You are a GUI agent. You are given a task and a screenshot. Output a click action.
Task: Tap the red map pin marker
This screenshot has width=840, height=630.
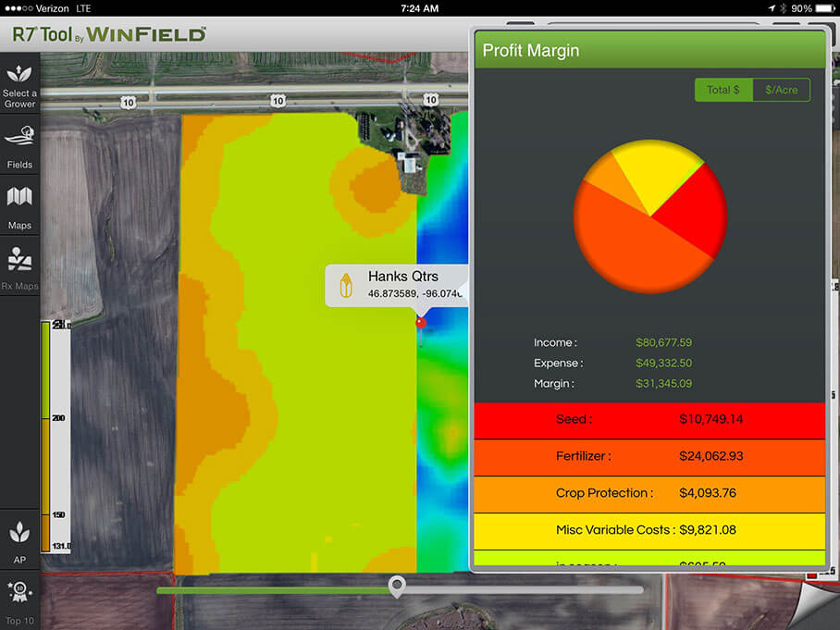tap(421, 323)
